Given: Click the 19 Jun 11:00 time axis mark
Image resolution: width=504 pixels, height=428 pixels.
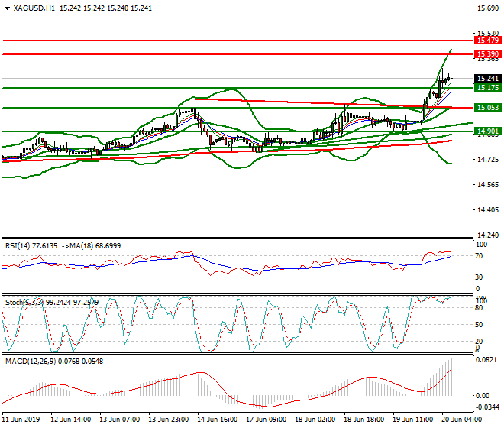Looking at the screenshot, I should [412, 420].
